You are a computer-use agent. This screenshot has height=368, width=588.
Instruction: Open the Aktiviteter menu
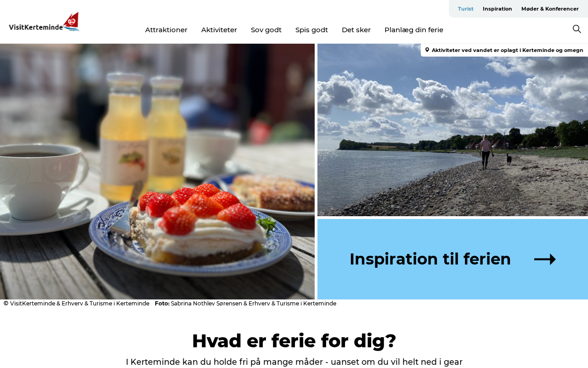click(x=219, y=30)
